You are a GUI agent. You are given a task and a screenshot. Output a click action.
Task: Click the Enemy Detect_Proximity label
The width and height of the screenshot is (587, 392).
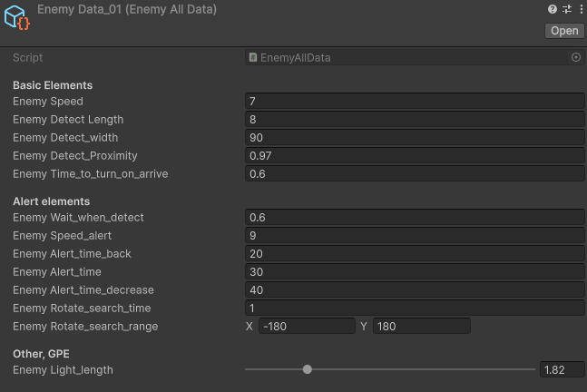[75, 156]
